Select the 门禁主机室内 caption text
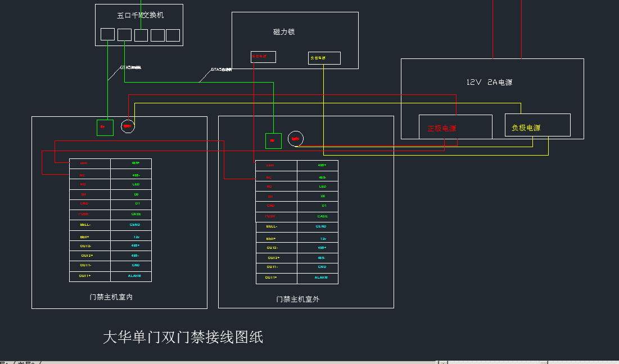Image resolution: width=619 pixels, height=364 pixels. [x=111, y=297]
